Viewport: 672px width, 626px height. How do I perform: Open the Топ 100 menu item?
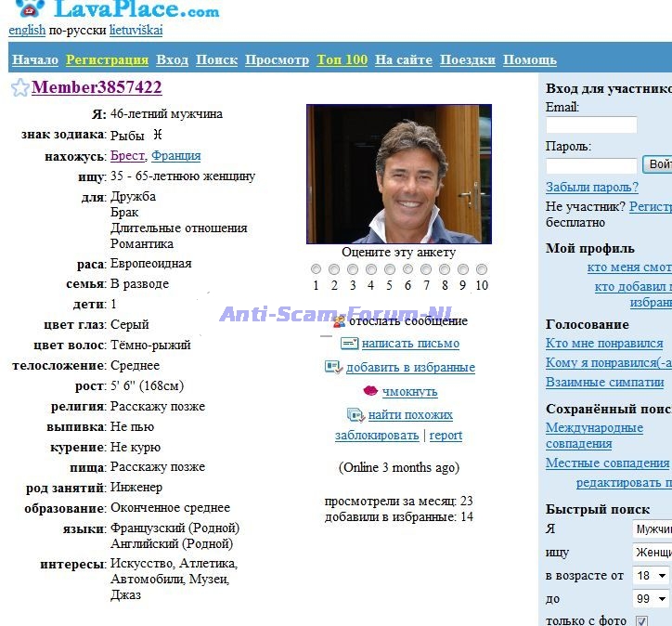(342, 59)
